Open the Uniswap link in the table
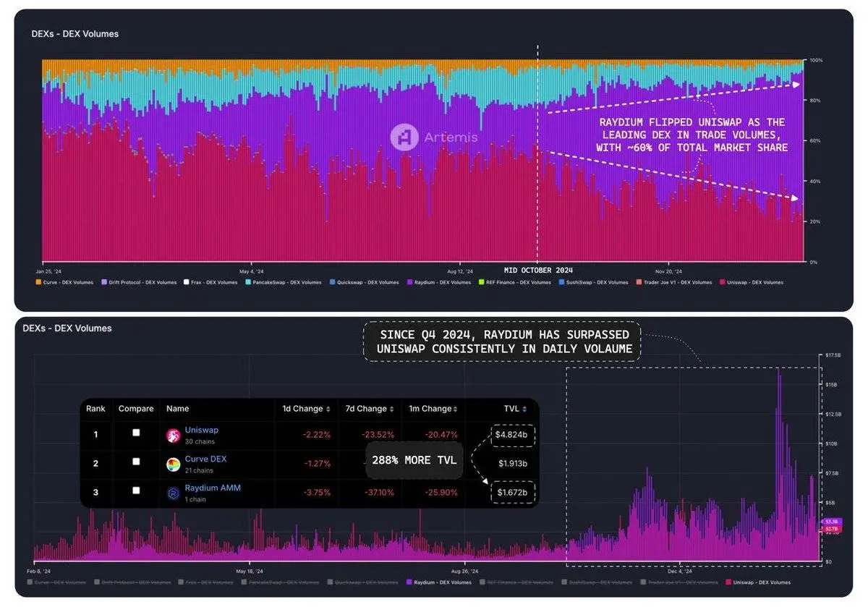The height and width of the screenshot is (607, 868). tap(201, 430)
